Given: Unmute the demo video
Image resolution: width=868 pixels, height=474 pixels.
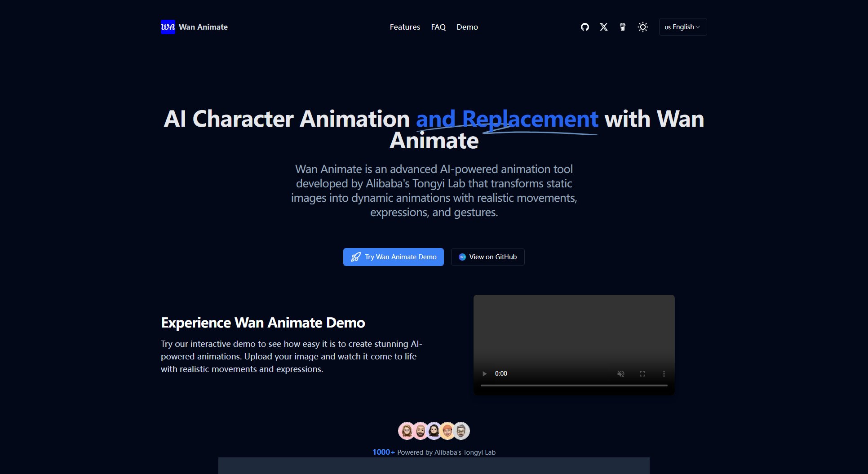Looking at the screenshot, I should tap(621, 374).
